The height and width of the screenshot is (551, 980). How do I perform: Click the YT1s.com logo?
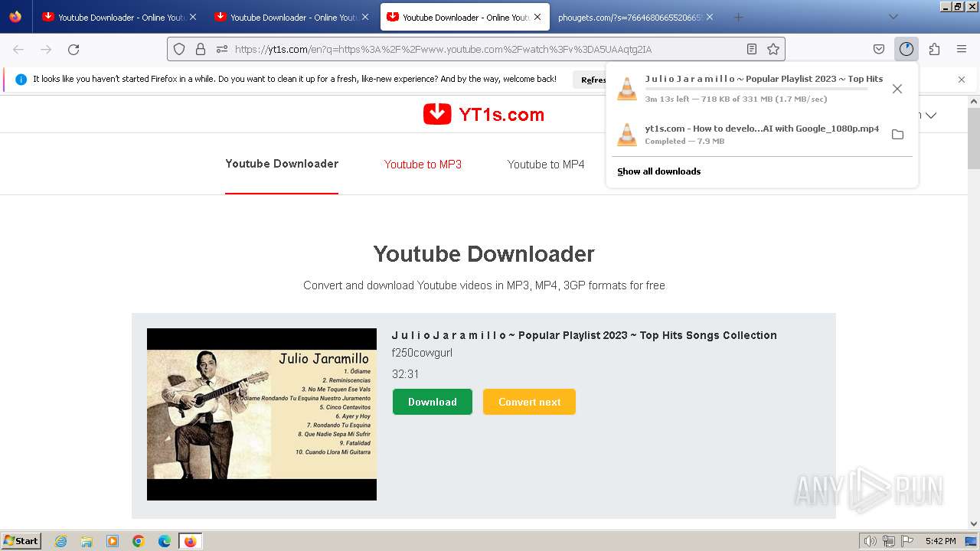pos(483,115)
